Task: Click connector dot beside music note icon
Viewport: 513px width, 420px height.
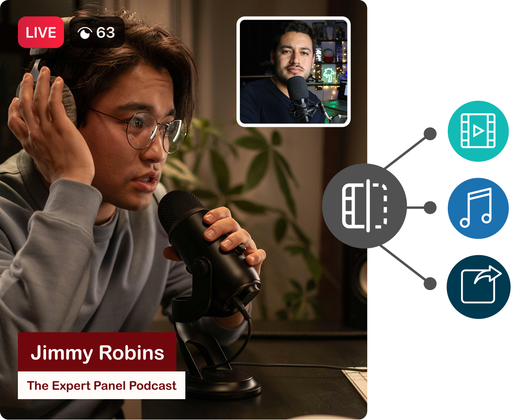Action: pos(430,208)
